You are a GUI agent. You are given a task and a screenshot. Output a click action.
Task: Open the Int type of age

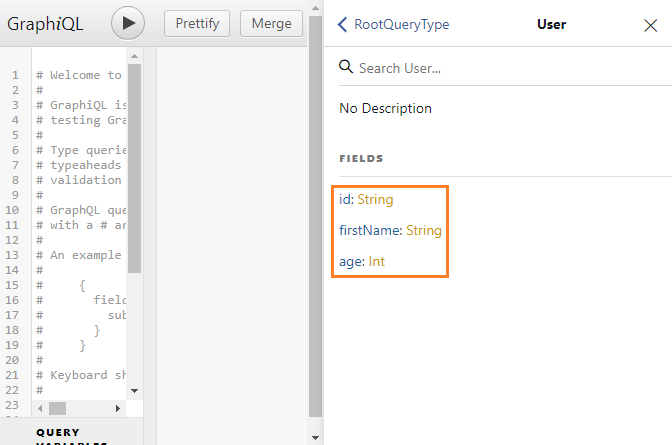(x=377, y=262)
